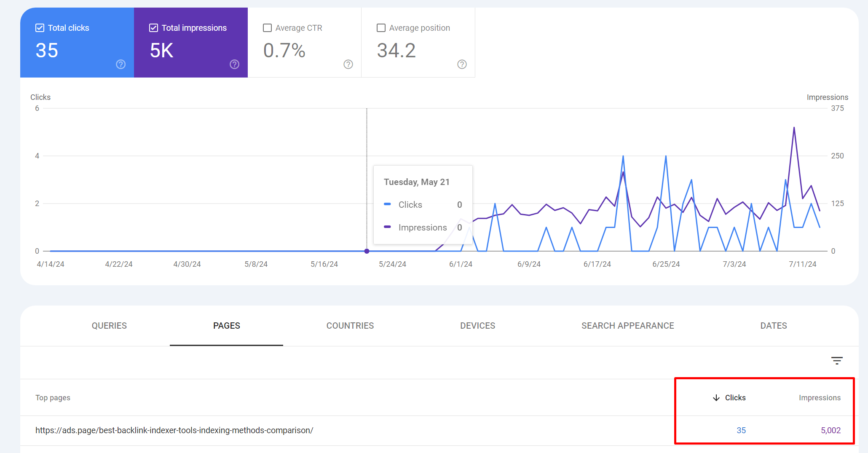
Task: Click the 5,002 impressions table value
Action: click(x=830, y=430)
